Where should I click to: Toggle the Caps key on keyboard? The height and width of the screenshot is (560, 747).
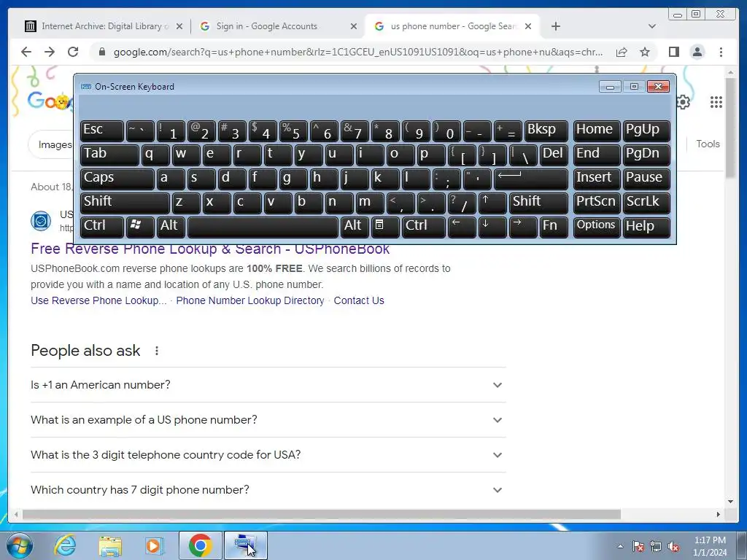tap(117, 179)
